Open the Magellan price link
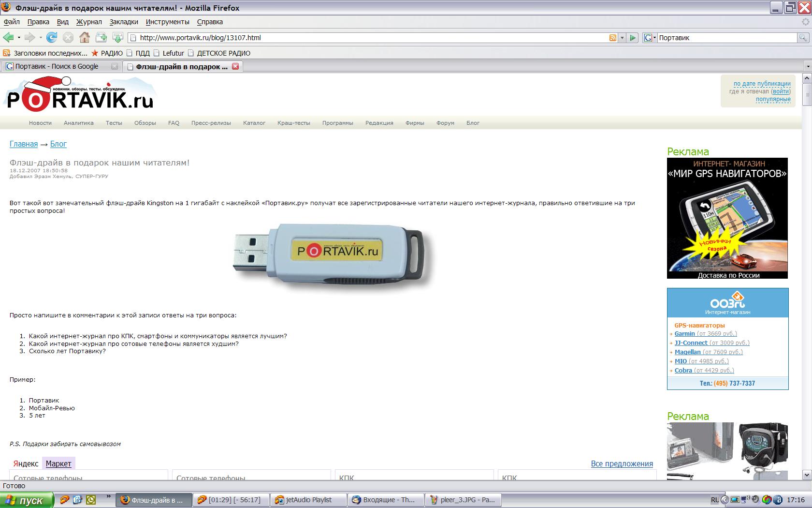Image resolution: width=812 pixels, height=508 pixels. pyautogui.click(x=709, y=352)
